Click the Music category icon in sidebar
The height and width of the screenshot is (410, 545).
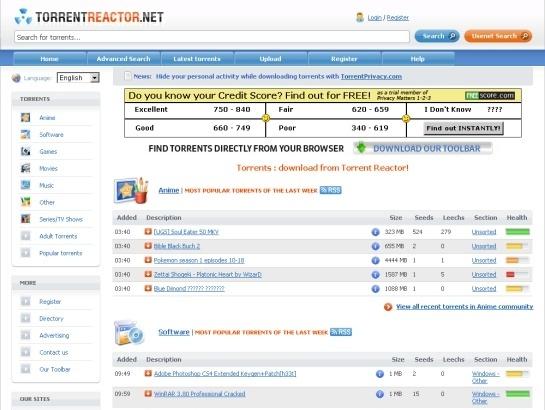click(25, 185)
